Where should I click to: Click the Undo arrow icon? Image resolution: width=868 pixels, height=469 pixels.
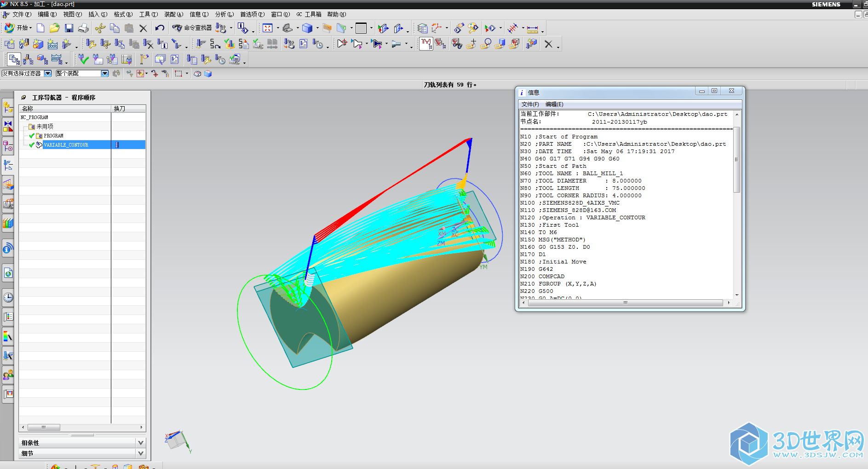pos(160,28)
